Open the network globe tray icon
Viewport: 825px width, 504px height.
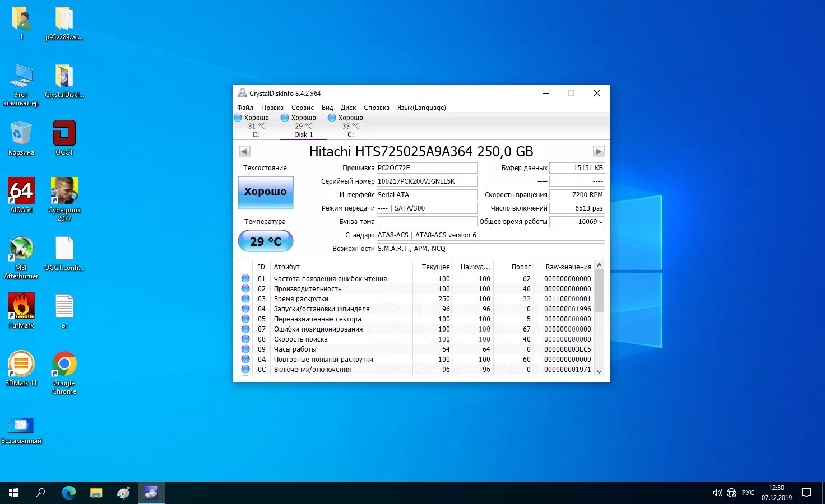[731, 493]
